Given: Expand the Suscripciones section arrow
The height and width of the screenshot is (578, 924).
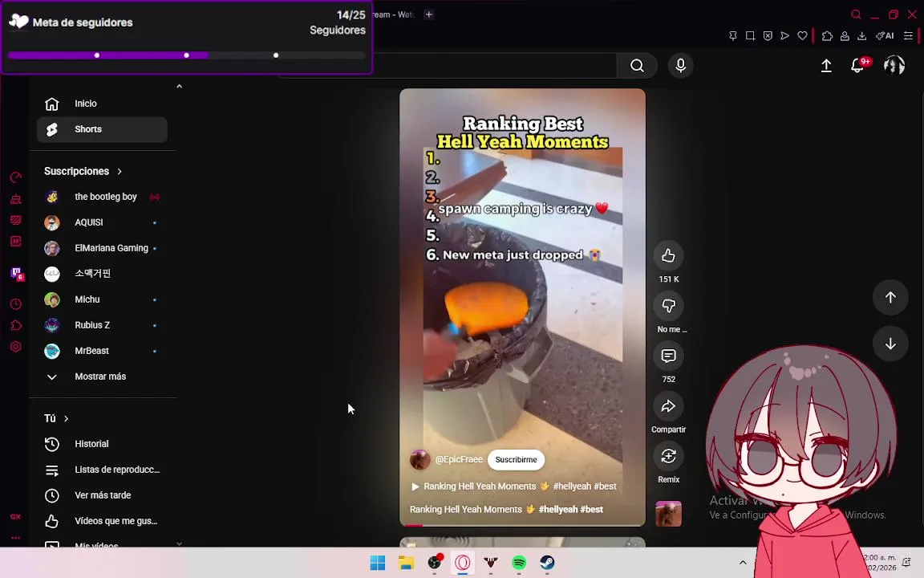Looking at the screenshot, I should [120, 172].
